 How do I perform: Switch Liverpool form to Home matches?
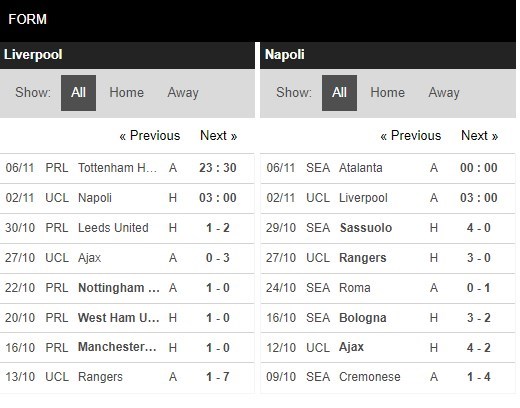coord(126,93)
